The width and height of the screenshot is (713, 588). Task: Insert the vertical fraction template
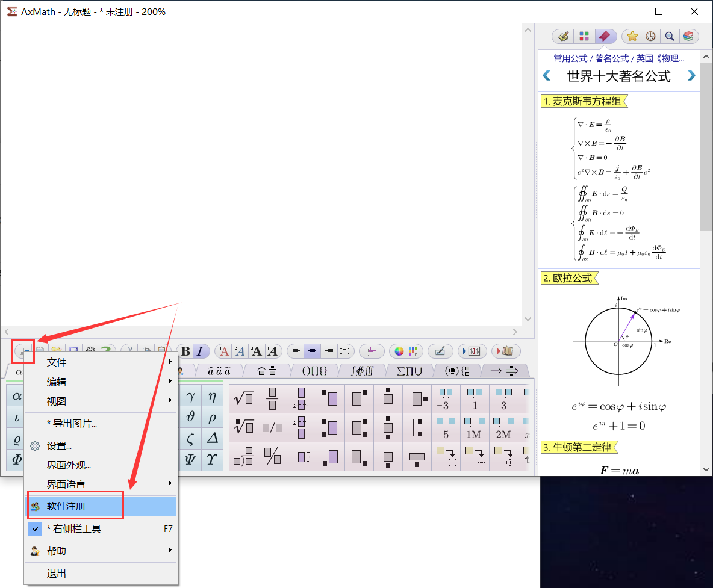click(x=272, y=398)
